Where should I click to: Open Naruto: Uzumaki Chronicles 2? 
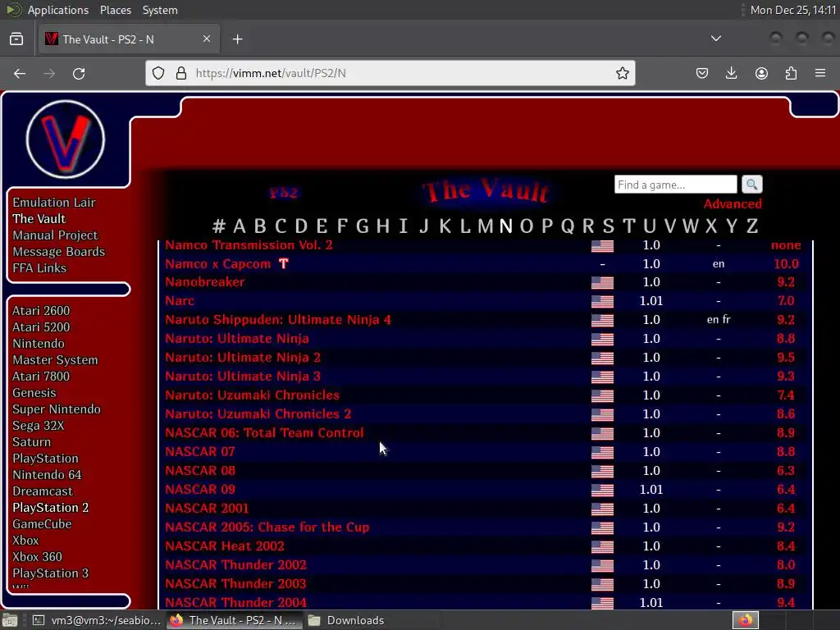click(258, 414)
